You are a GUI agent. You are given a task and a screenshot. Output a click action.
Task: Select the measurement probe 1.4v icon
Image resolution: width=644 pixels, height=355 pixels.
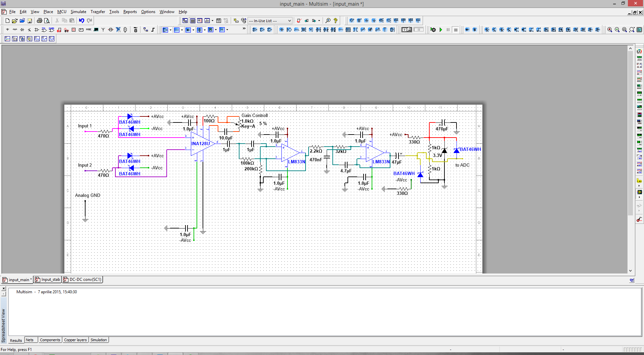pyautogui.click(x=639, y=181)
